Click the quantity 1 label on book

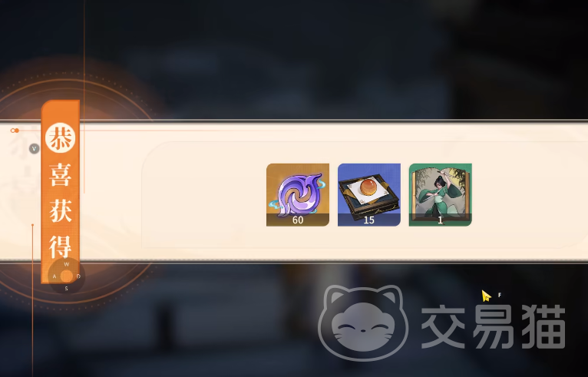[x=441, y=220]
